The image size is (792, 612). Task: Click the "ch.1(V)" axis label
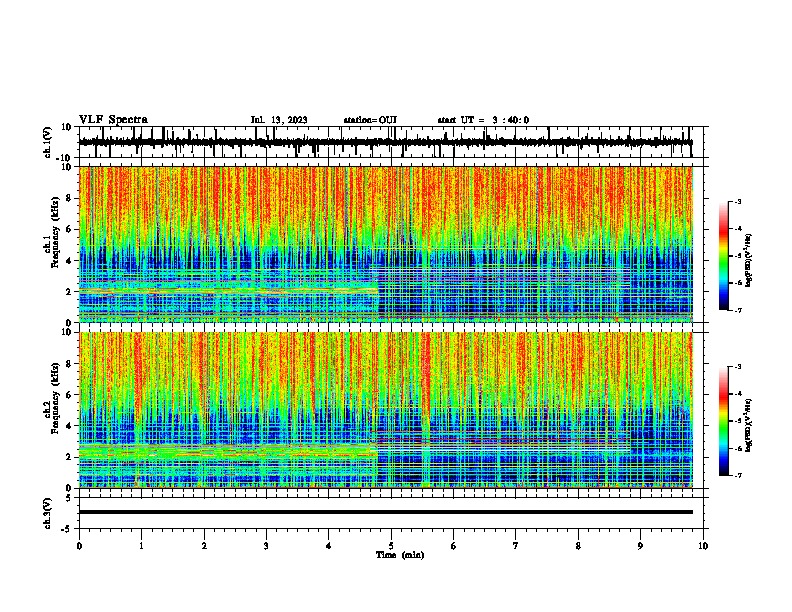click(x=48, y=142)
